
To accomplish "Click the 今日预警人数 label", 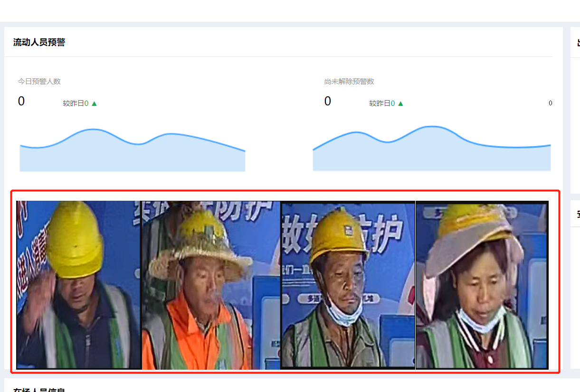I will 39,82.
